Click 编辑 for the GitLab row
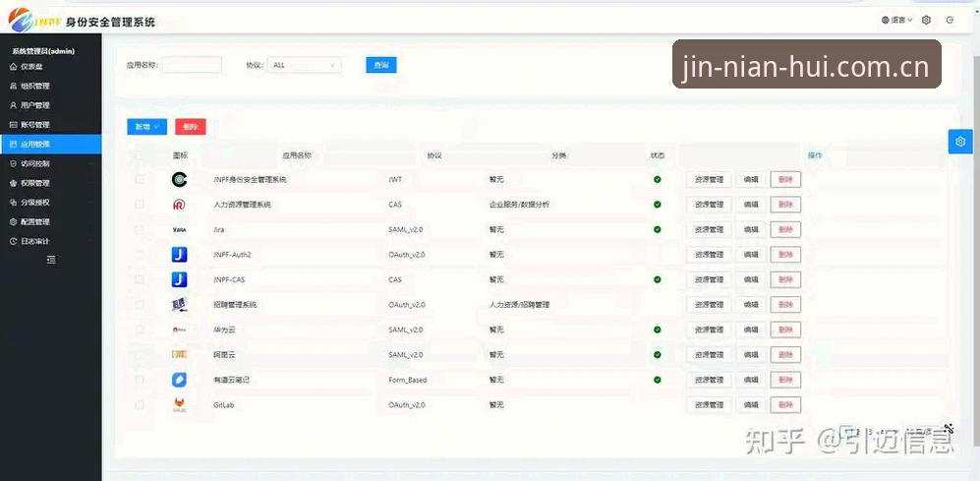The height and width of the screenshot is (481, 980). 751,405
